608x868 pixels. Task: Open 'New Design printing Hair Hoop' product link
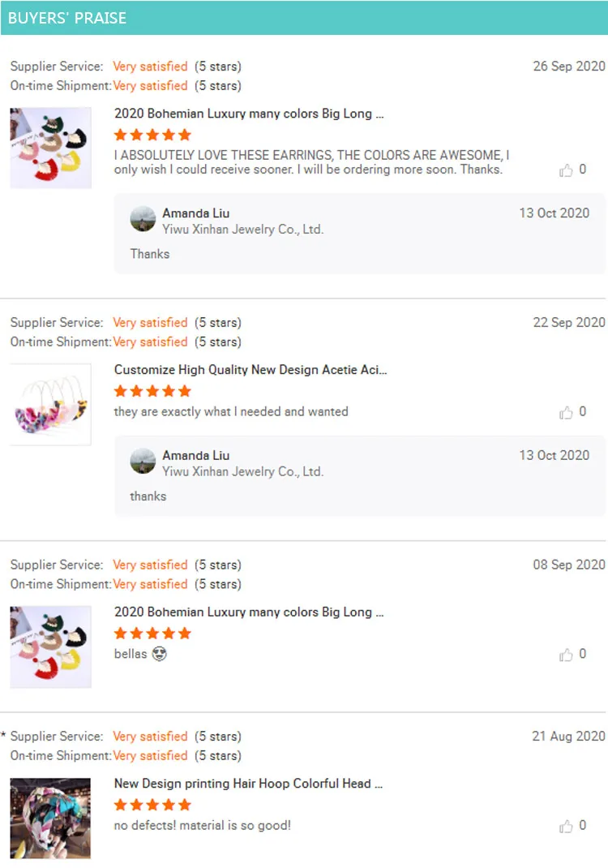[x=248, y=784]
